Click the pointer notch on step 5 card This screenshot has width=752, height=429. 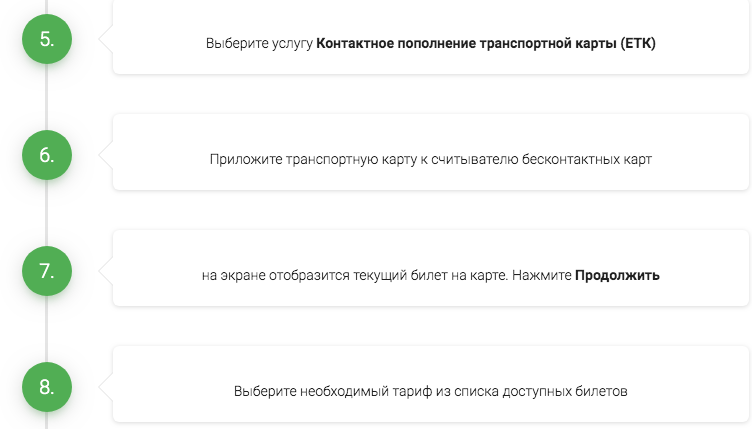tap(108, 40)
